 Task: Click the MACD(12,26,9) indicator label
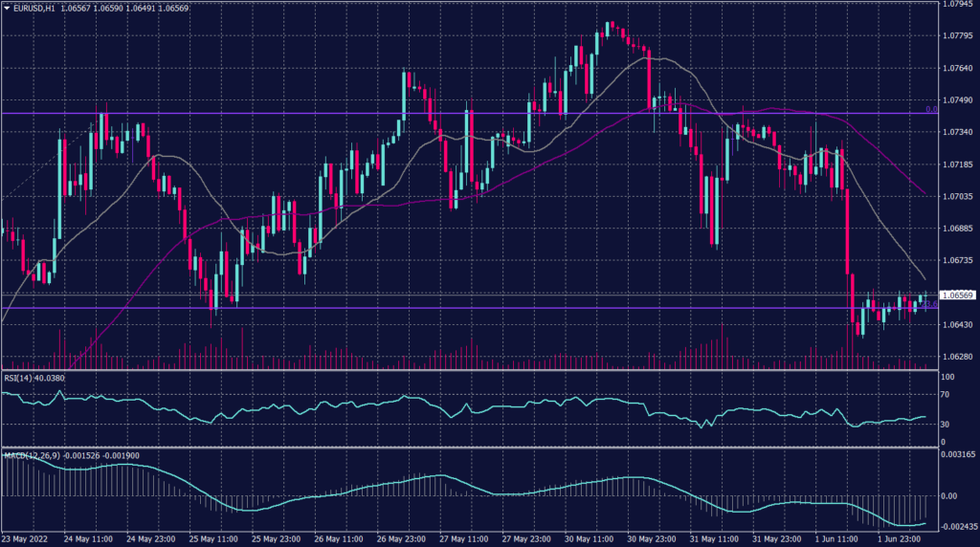coord(29,453)
